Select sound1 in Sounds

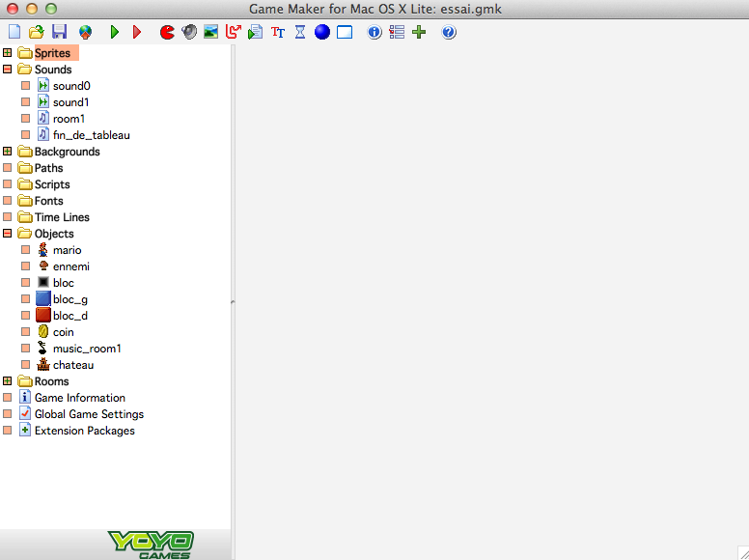(x=70, y=102)
